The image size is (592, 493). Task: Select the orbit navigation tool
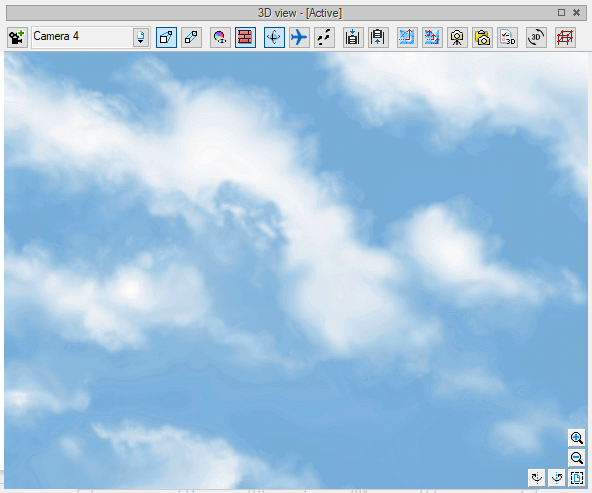click(274, 37)
